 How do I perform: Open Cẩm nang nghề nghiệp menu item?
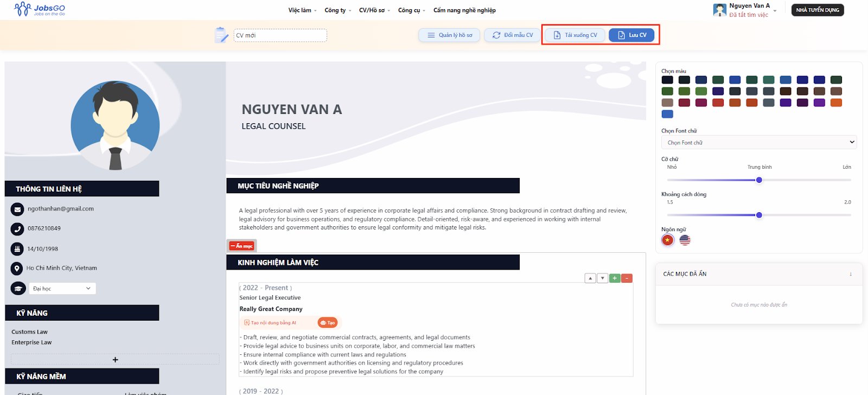click(x=464, y=10)
